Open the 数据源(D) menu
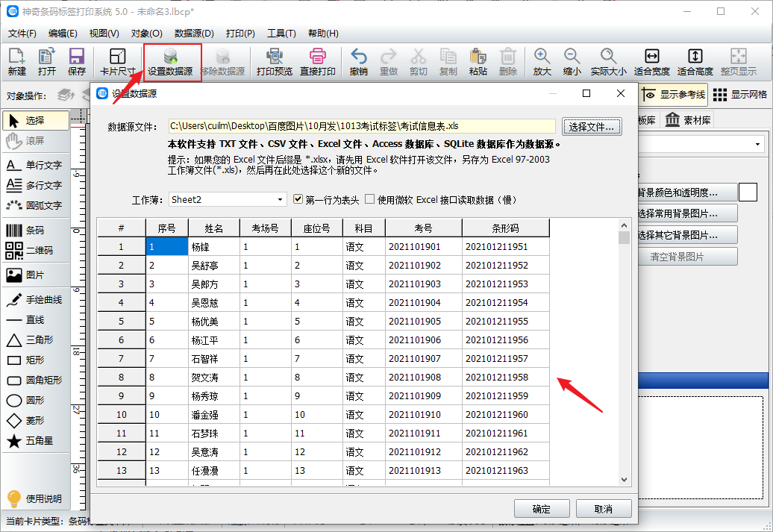 194,34
